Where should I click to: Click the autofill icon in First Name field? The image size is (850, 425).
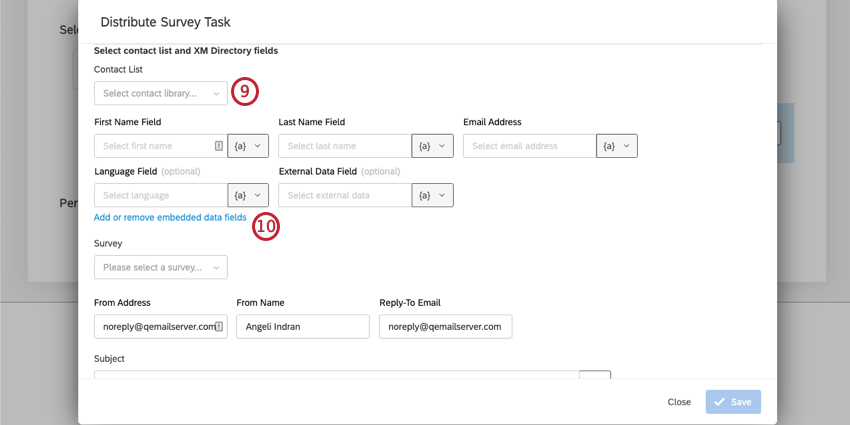coord(219,146)
